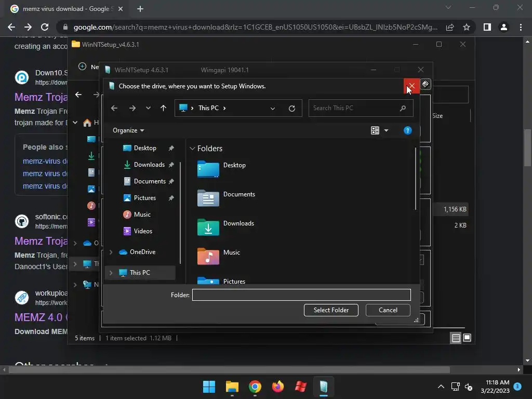Screen dimensions: 532x399
Task: Open the view options dropdown arrow
Action: click(386, 130)
